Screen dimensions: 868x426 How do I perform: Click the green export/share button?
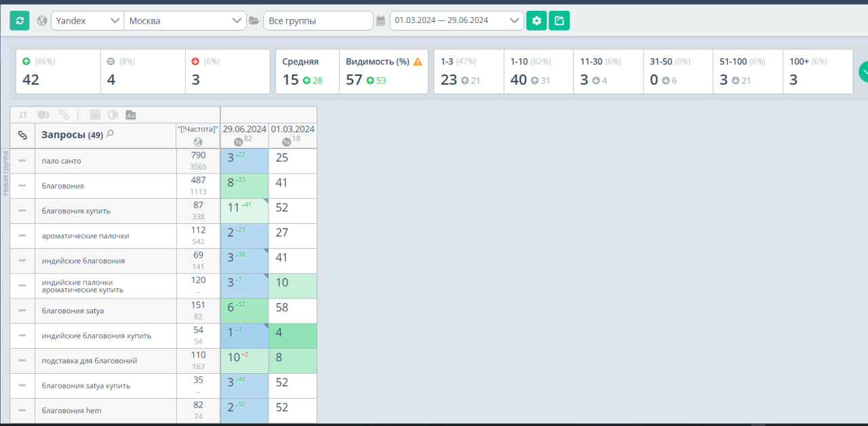coord(559,20)
